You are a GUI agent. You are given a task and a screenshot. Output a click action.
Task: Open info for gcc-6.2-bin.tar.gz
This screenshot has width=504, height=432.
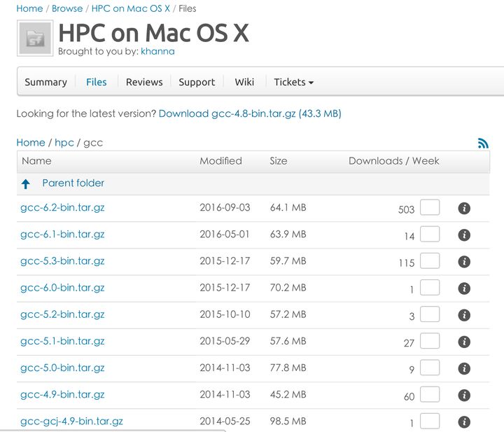pos(463,209)
